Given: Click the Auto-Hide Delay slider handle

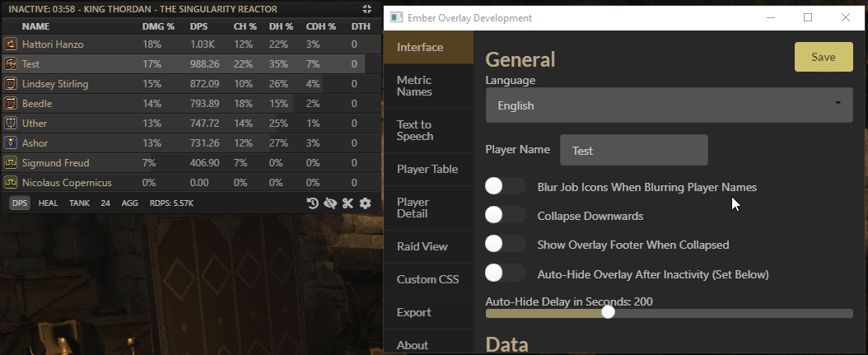Looking at the screenshot, I should click(x=608, y=312).
